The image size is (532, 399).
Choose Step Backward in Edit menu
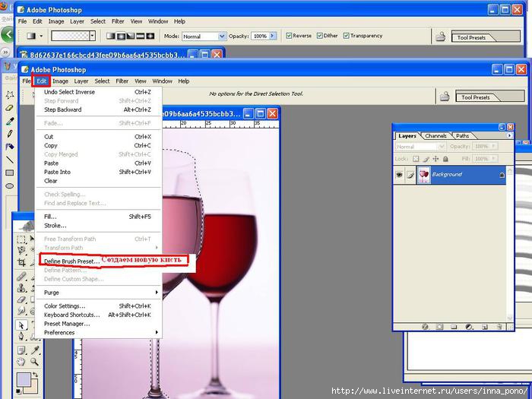(x=98, y=109)
